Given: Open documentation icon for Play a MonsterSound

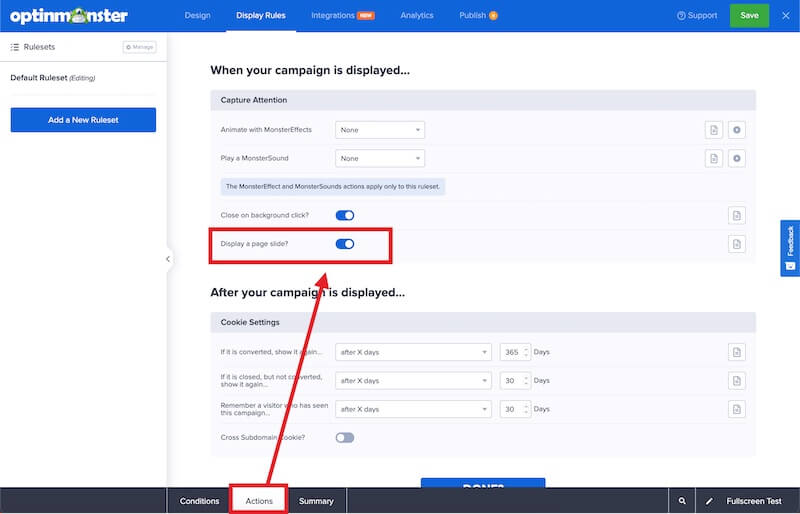Looking at the screenshot, I should point(714,158).
